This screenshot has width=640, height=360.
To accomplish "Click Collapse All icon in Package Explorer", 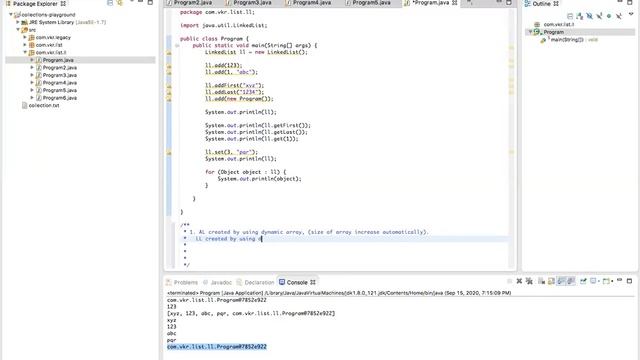I will coord(110,3).
